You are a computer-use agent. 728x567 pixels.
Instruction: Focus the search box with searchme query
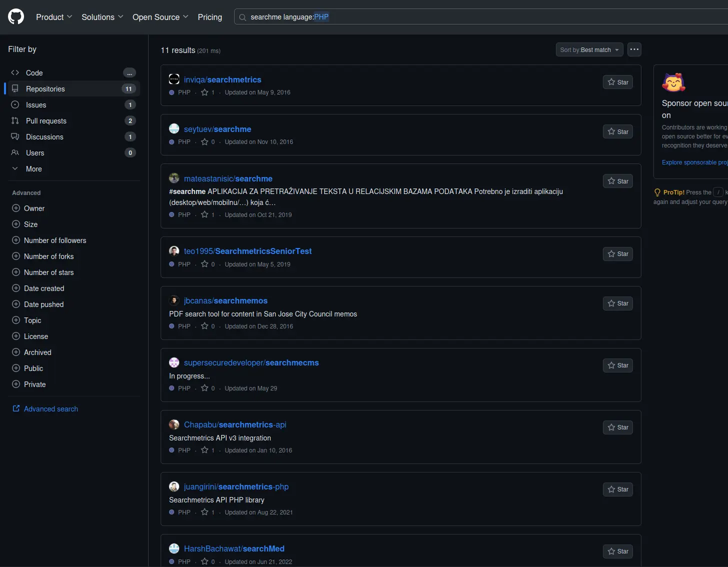tap(481, 17)
